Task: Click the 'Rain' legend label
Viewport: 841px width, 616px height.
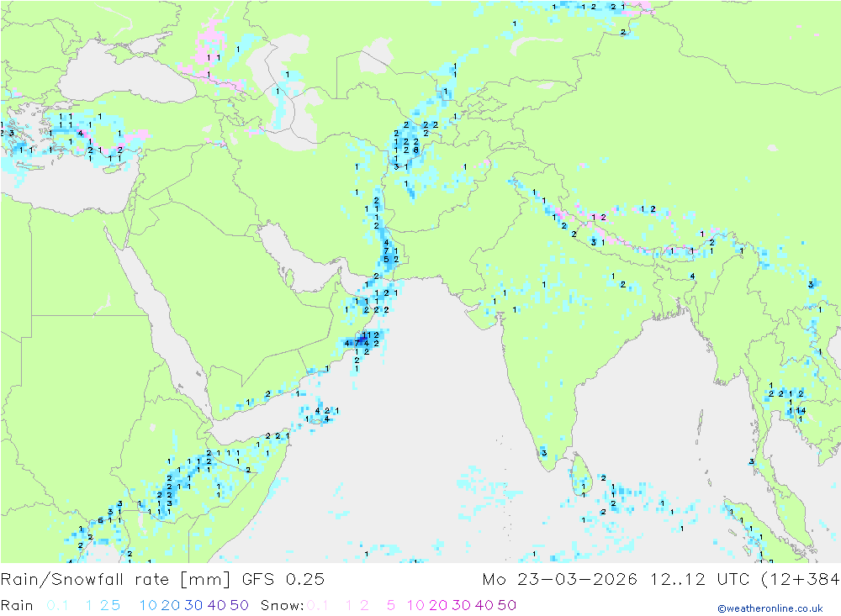Action: click(x=17, y=605)
